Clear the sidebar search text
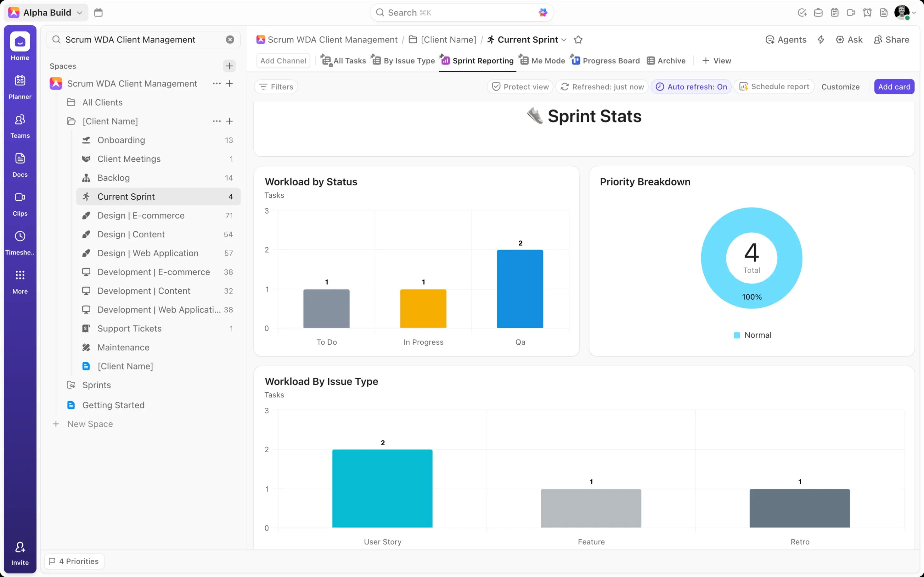Screen dimensions: 924x577 230,40
